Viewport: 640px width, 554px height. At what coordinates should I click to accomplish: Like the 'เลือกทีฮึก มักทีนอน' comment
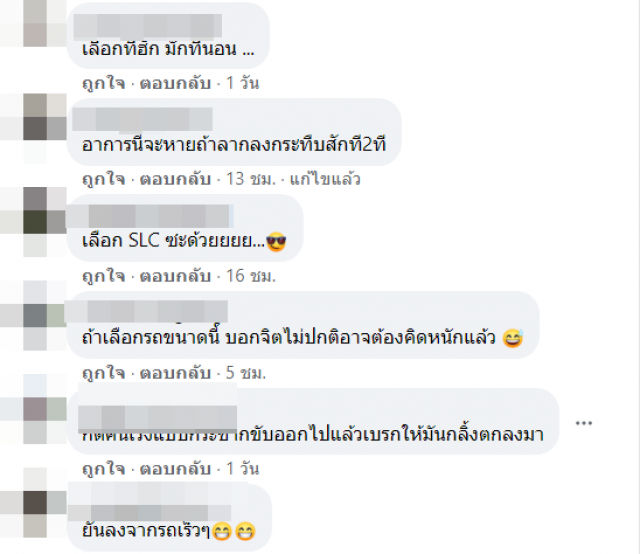click(x=104, y=83)
